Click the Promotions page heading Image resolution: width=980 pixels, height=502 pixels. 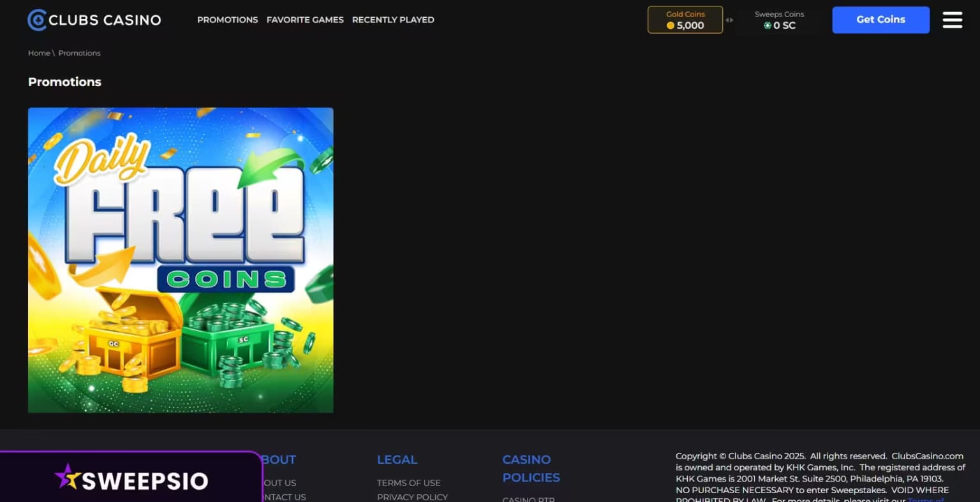tap(64, 82)
